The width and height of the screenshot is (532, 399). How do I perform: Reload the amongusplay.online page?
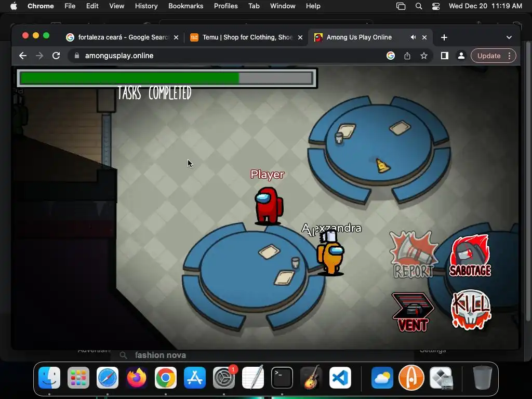(x=56, y=56)
